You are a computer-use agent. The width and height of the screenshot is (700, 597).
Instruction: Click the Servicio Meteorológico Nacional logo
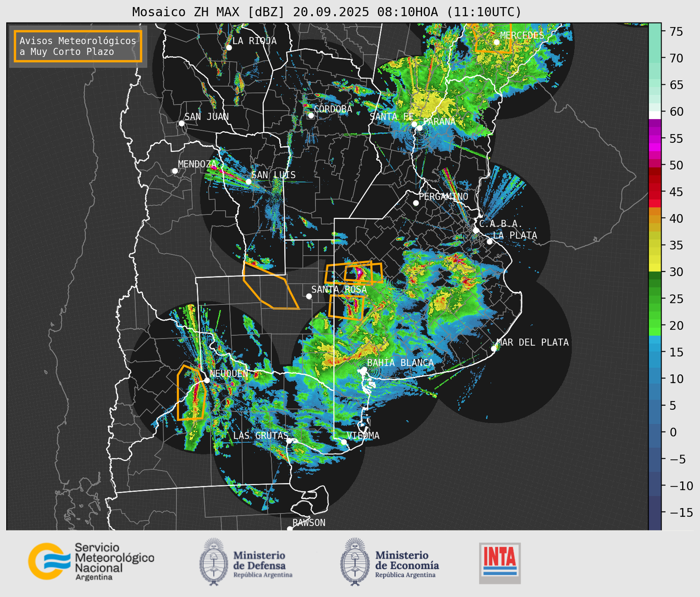pos(91,561)
